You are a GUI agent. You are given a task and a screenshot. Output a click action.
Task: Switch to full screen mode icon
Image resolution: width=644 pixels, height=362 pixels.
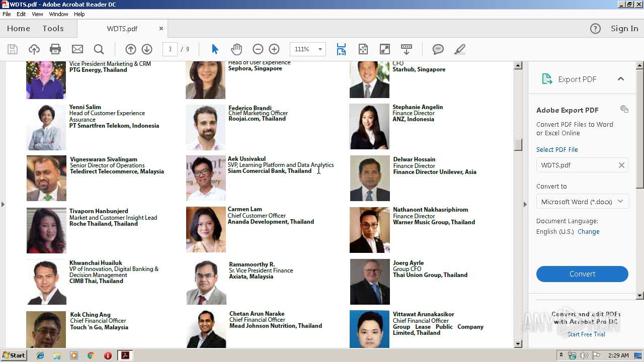pos(385,49)
